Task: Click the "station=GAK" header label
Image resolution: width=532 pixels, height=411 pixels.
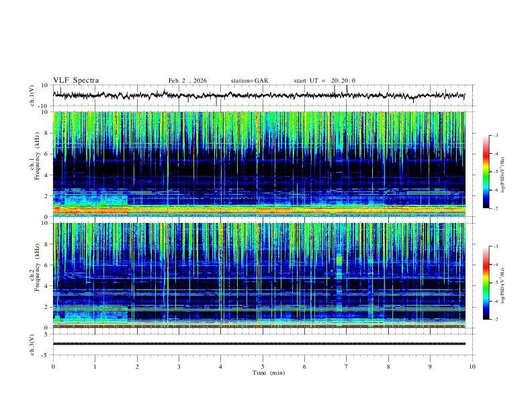Action: point(249,81)
